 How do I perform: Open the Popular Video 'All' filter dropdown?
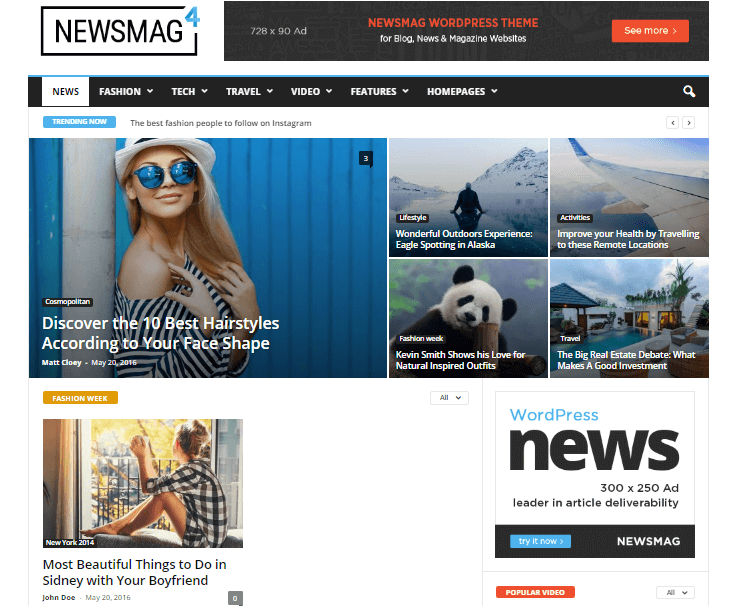pos(675,592)
